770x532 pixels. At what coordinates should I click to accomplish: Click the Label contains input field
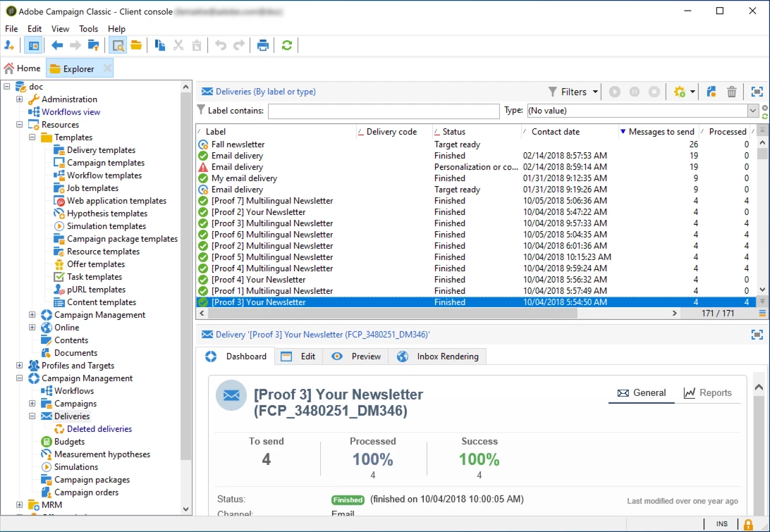(x=384, y=111)
